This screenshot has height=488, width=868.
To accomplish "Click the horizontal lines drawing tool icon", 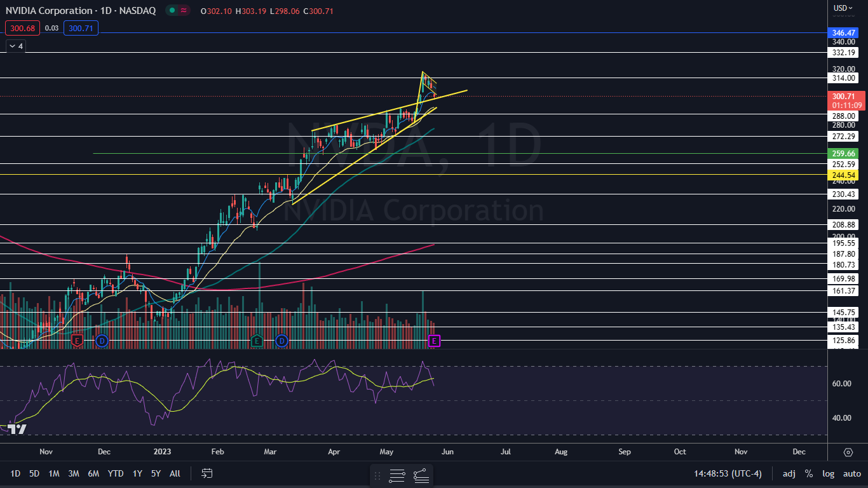I will click(x=397, y=475).
